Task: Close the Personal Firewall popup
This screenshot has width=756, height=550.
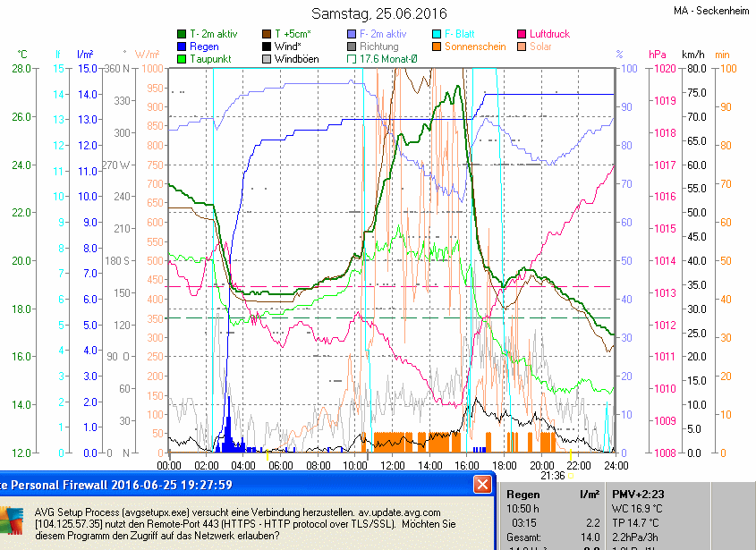Action: click(x=482, y=485)
